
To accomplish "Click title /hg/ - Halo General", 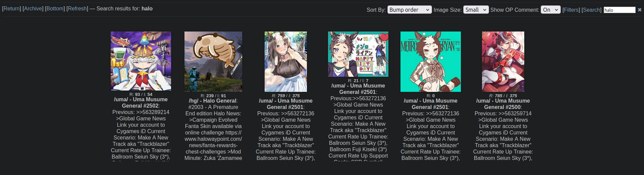I will 213,101.
